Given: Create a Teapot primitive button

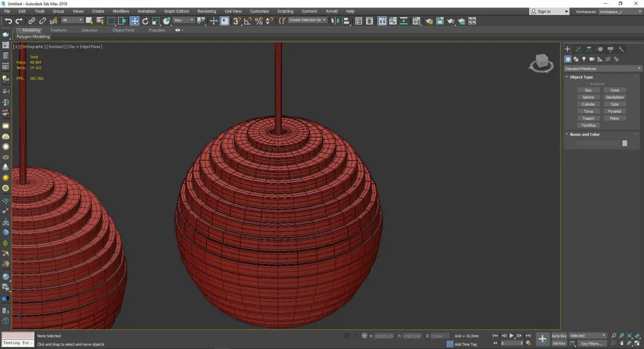Looking at the screenshot, I should coord(588,118).
